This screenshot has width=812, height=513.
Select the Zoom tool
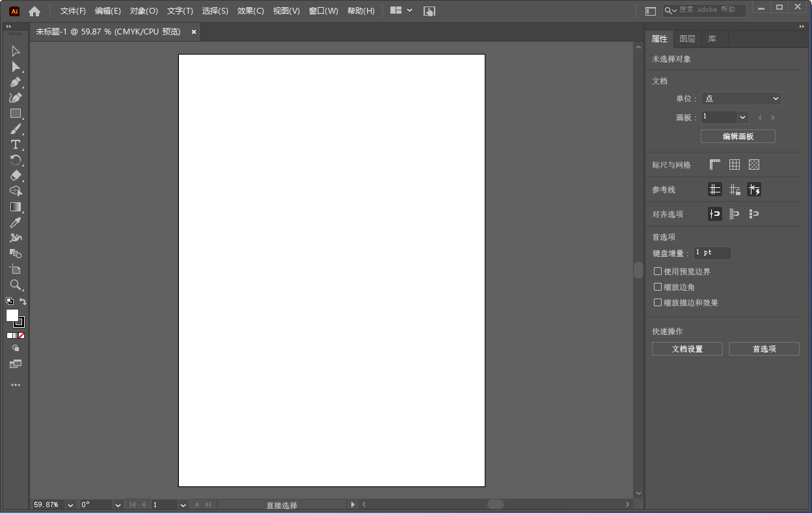[x=14, y=285]
